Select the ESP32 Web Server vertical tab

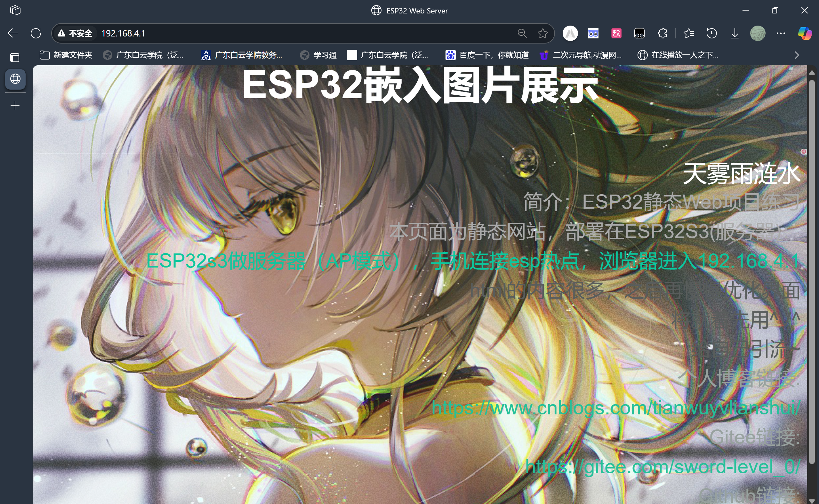(x=15, y=79)
